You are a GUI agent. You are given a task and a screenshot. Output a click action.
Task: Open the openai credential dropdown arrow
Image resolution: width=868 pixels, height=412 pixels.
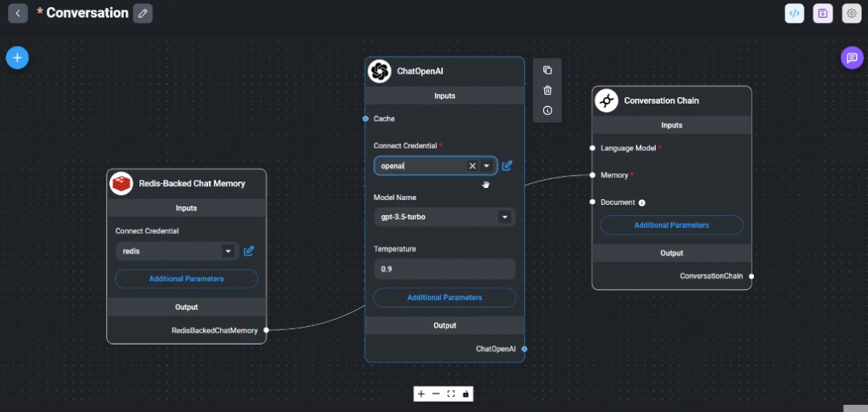(486, 166)
